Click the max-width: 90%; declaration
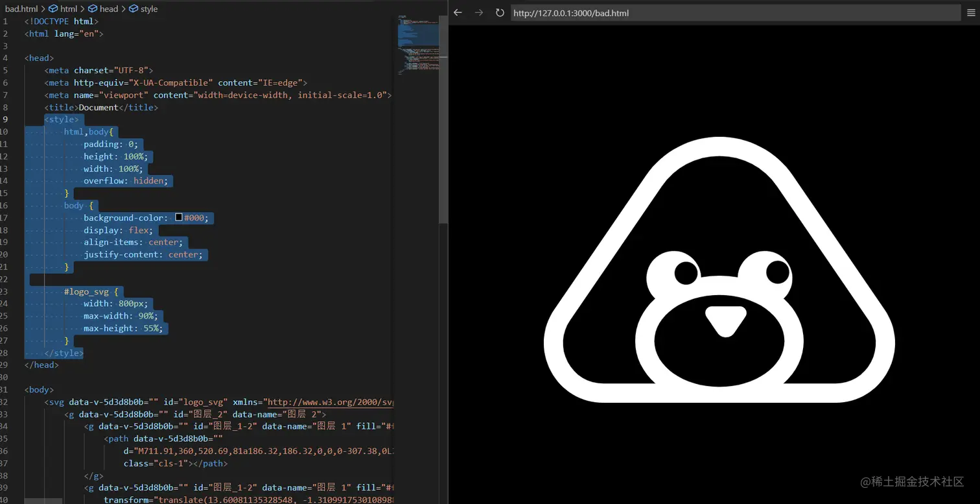Image resolution: width=980 pixels, height=504 pixels. click(121, 316)
